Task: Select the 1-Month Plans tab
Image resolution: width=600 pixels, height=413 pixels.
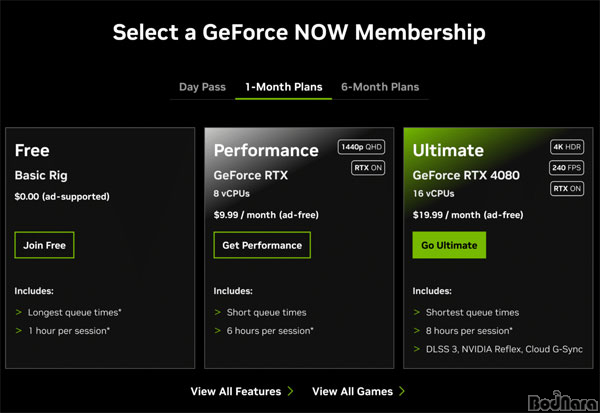Action: pyautogui.click(x=284, y=87)
